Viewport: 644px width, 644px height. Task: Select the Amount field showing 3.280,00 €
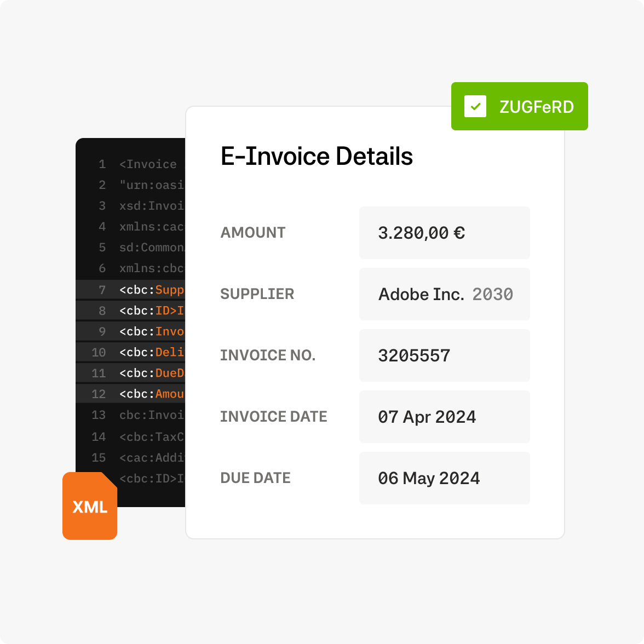pos(444,233)
